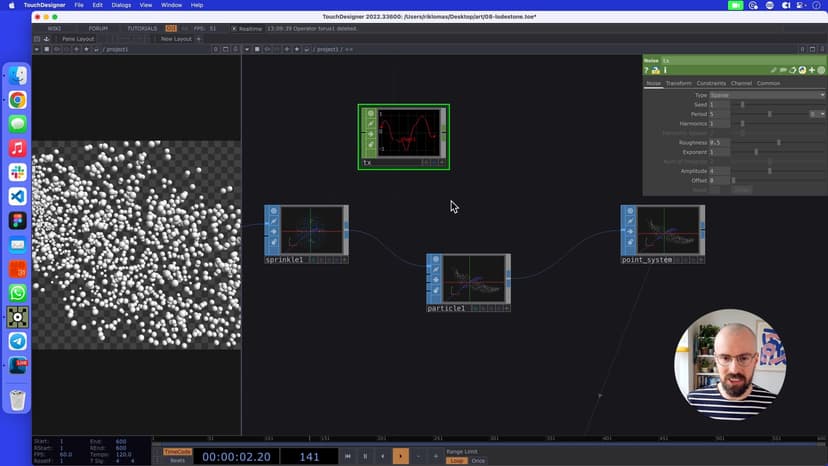
Task: Expand the Period unit dropdown
Action: pyautogui.click(x=817, y=114)
